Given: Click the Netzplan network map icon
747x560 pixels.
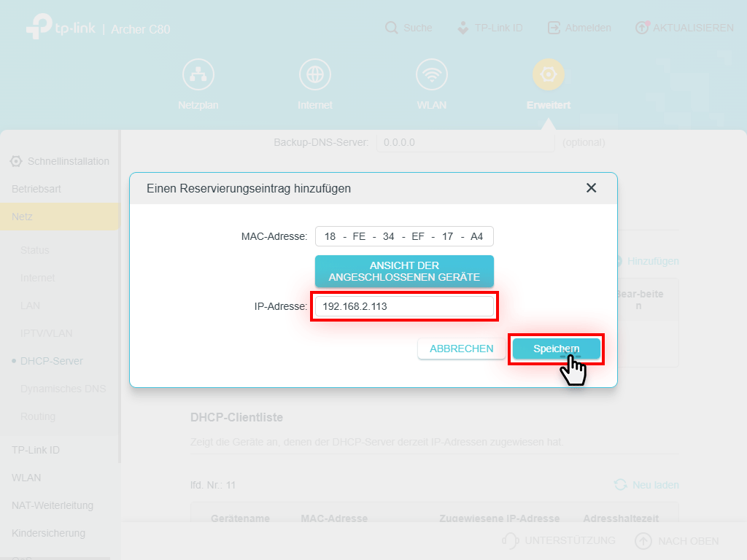Looking at the screenshot, I should click(x=198, y=75).
